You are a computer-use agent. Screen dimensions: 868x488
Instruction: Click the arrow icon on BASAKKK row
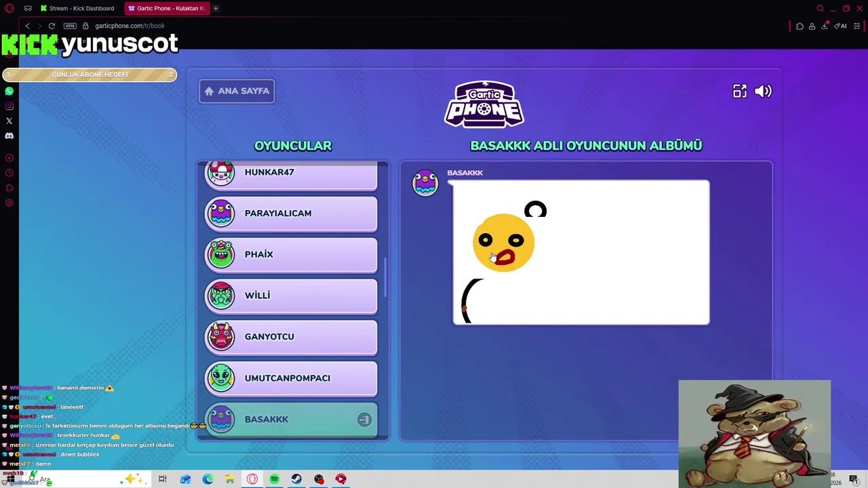pyautogui.click(x=364, y=420)
